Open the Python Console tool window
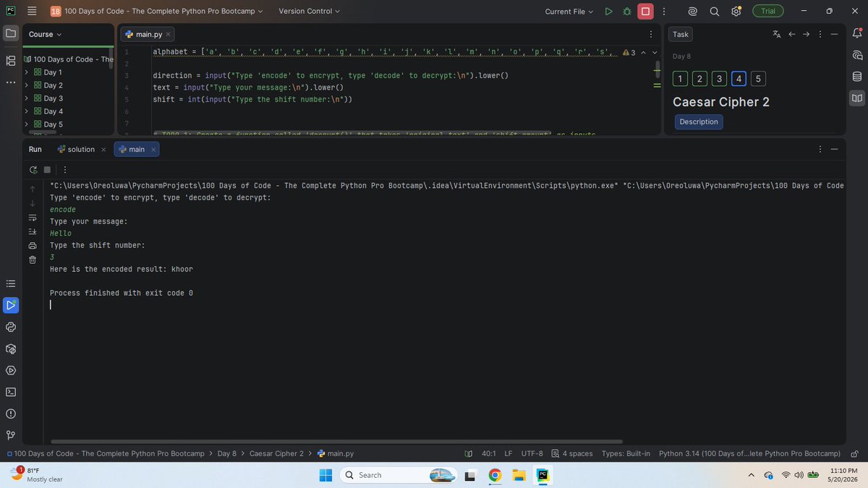 (x=11, y=327)
